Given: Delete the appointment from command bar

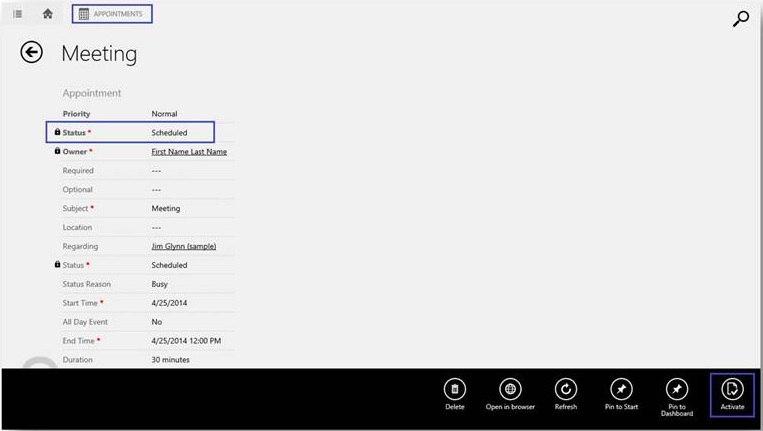Looking at the screenshot, I should pyautogui.click(x=454, y=395).
